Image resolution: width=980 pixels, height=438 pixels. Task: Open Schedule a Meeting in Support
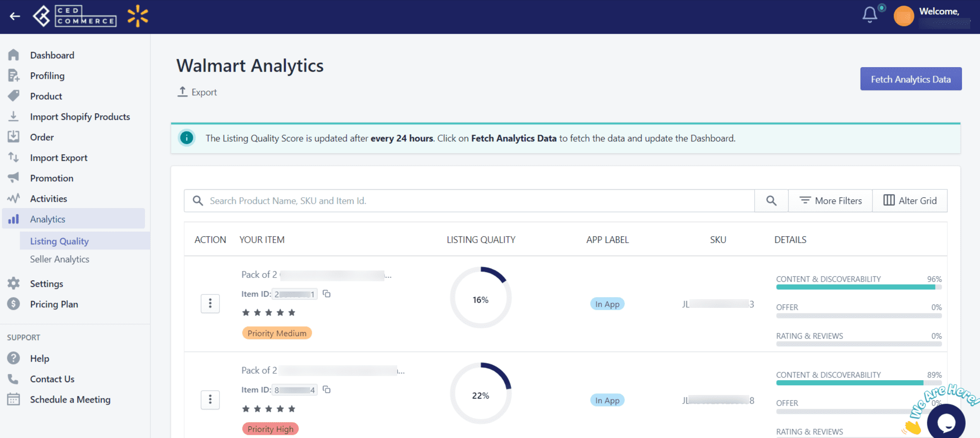pyautogui.click(x=70, y=400)
